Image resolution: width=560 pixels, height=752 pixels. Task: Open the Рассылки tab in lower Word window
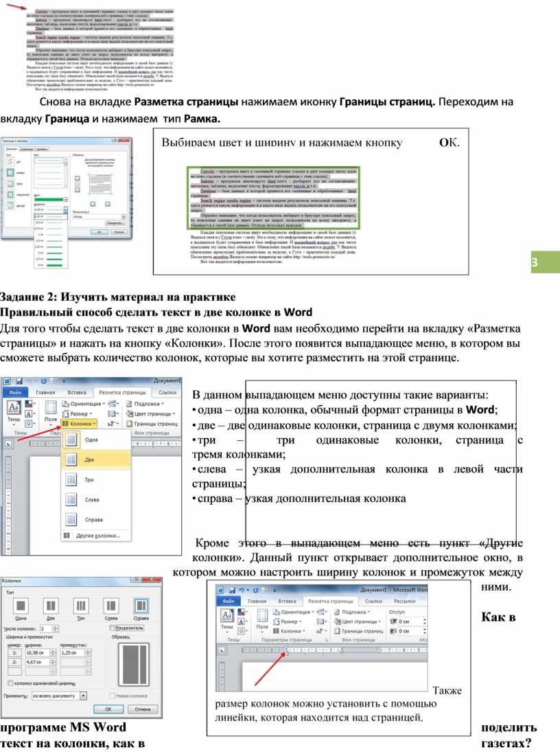tap(404, 601)
